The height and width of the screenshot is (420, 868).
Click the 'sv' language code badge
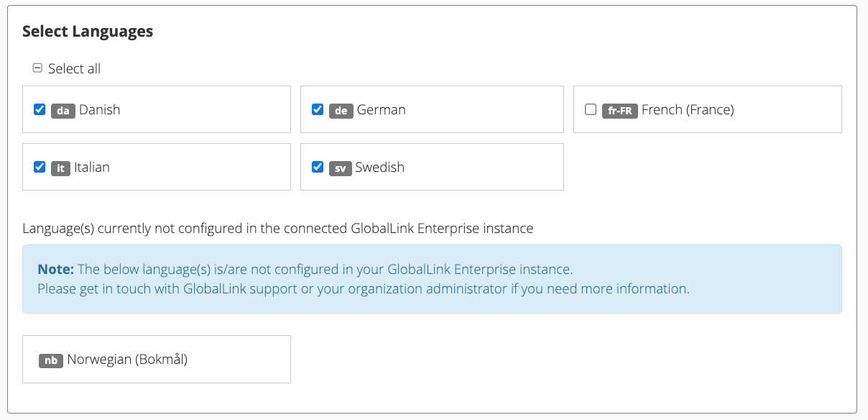[x=340, y=168]
